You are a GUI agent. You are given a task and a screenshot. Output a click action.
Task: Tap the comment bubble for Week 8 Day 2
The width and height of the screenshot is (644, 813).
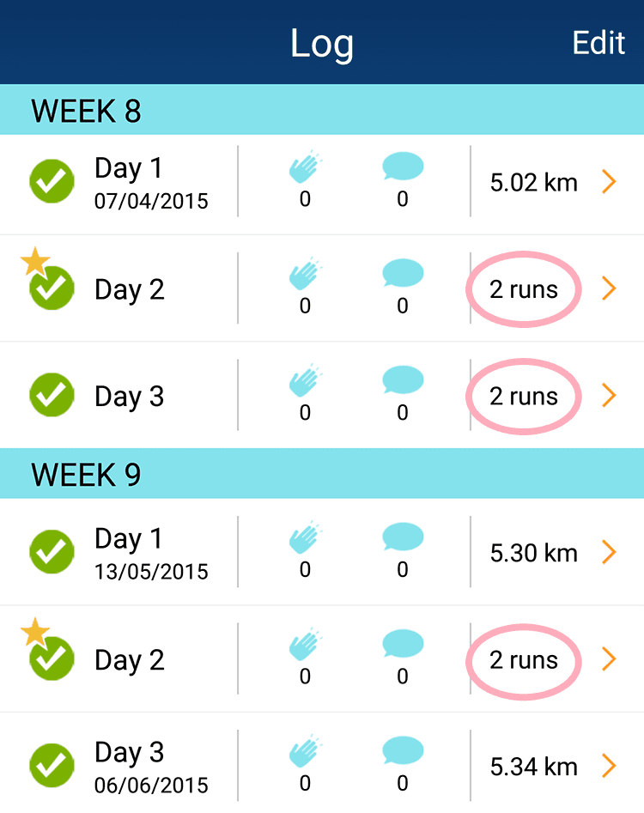tap(402, 274)
